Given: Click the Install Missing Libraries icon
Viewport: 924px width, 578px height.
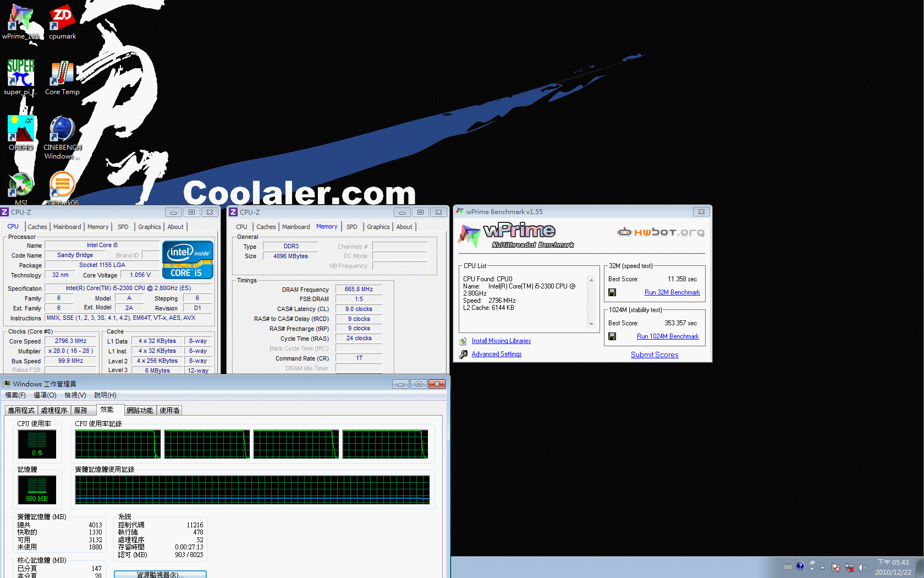Looking at the screenshot, I should (463, 341).
